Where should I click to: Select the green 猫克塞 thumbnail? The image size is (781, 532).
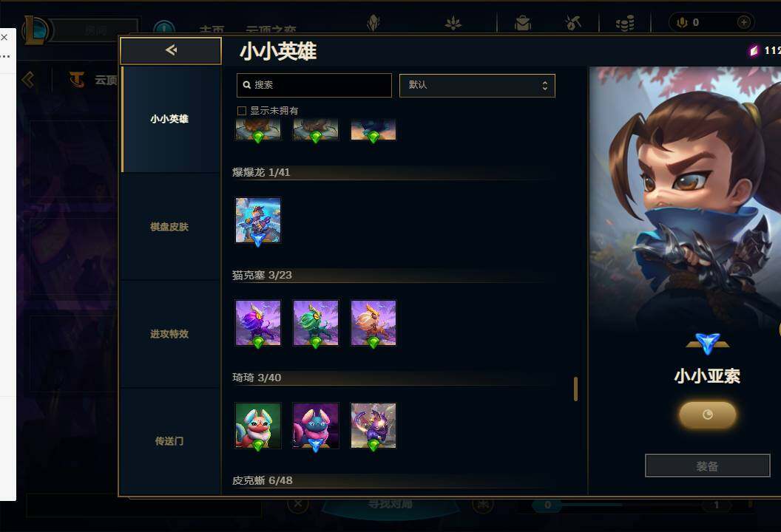pyautogui.click(x=316, y=323)
